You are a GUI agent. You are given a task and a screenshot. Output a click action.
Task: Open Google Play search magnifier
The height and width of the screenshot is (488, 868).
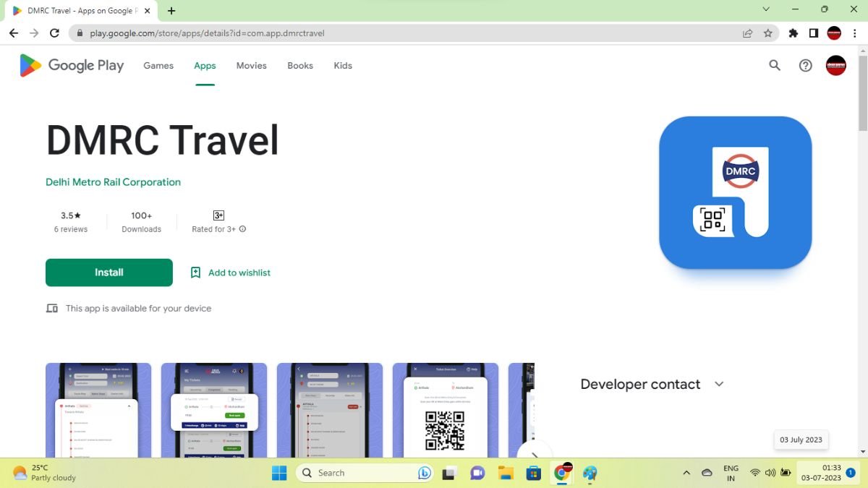(x=775, y=65)
